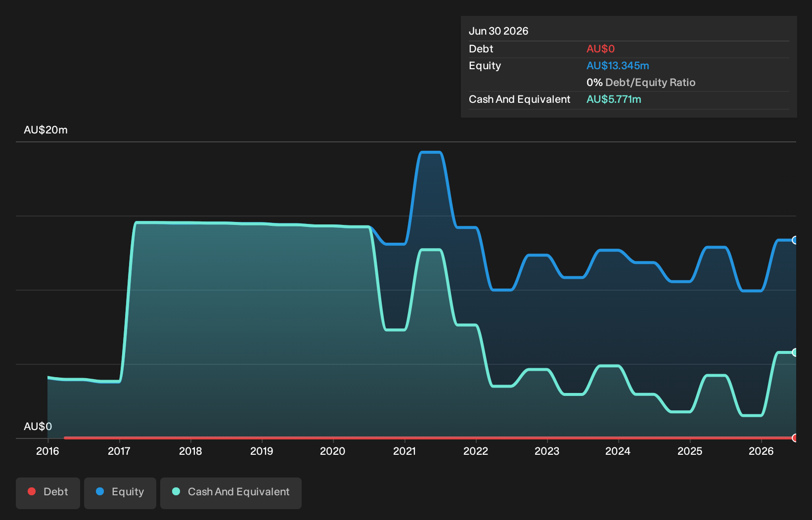Click the red Debt endpoint marker
812x520 pixels.
(x=795, y=438)
